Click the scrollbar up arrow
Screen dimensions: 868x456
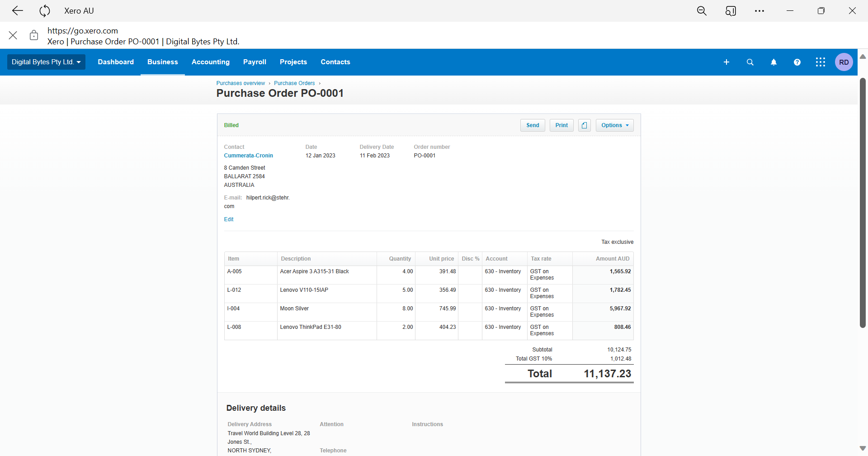863,57
